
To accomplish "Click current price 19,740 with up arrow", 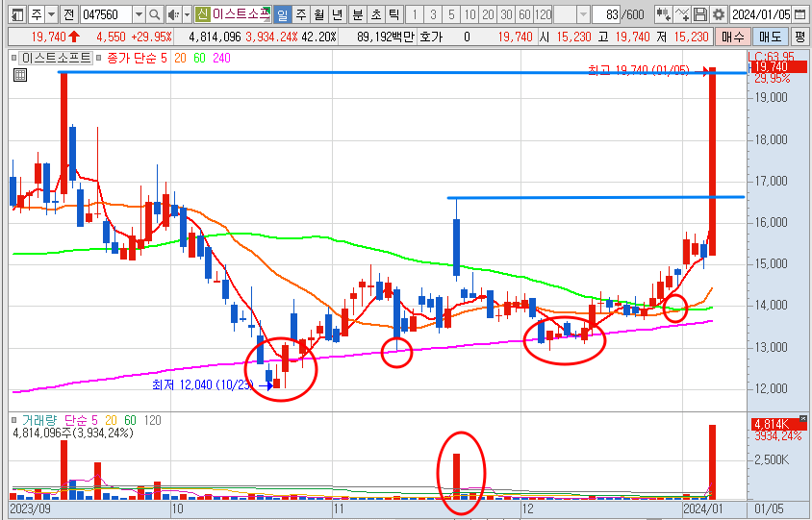I will [56, 37].
